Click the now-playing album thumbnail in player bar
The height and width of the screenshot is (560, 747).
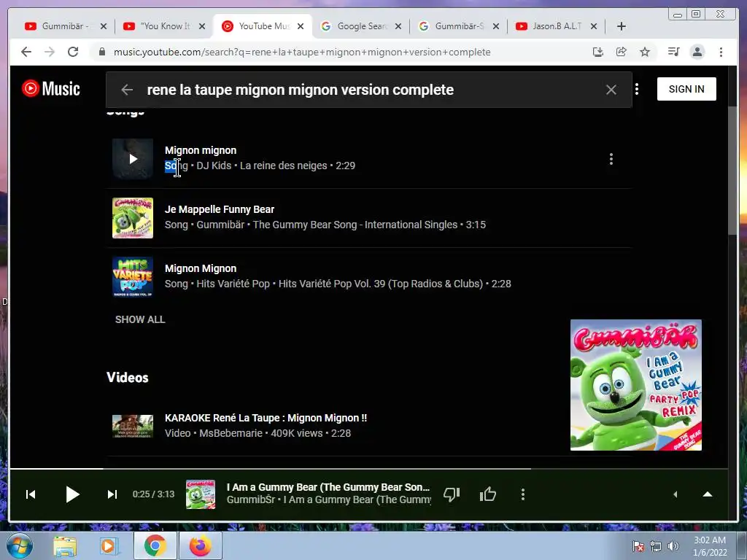(x=201, y=494)
